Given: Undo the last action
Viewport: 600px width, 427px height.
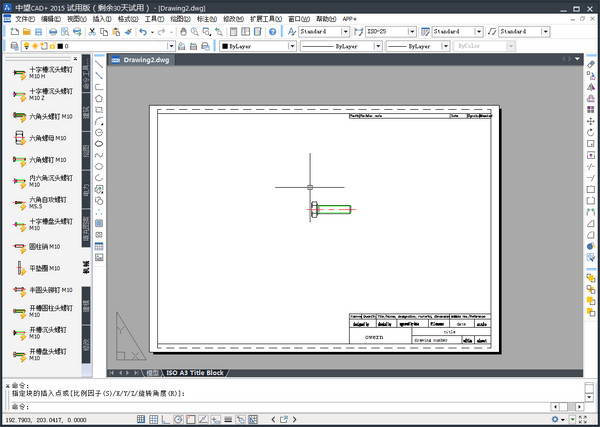Looking at the screenshot, I should pyautogui.click(x=143, y=32).
